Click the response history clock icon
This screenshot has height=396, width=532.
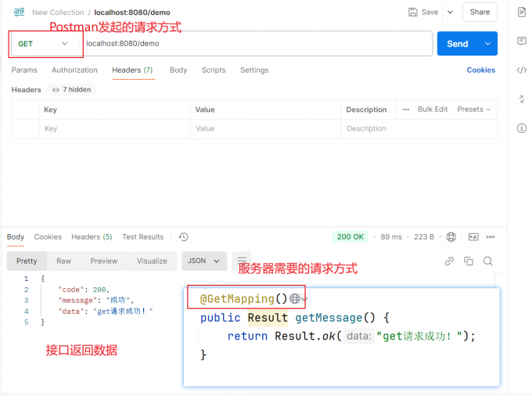184,237
